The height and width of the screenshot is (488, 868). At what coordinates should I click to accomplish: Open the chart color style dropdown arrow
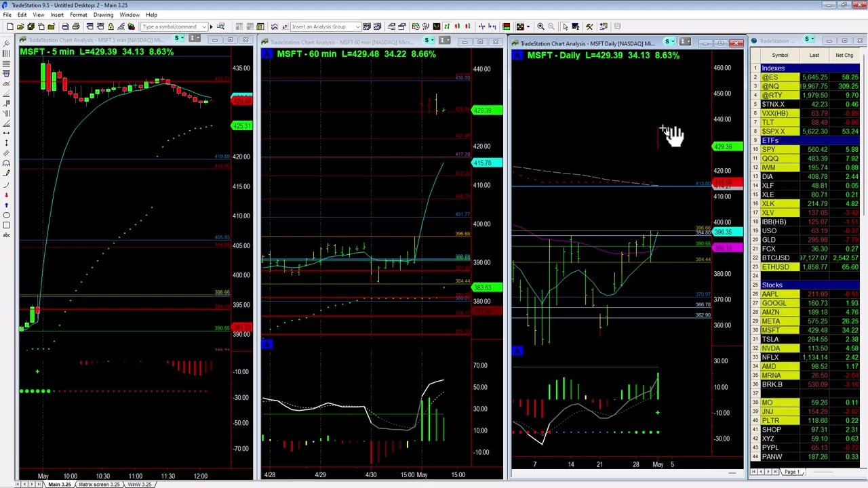pos(528,26)
